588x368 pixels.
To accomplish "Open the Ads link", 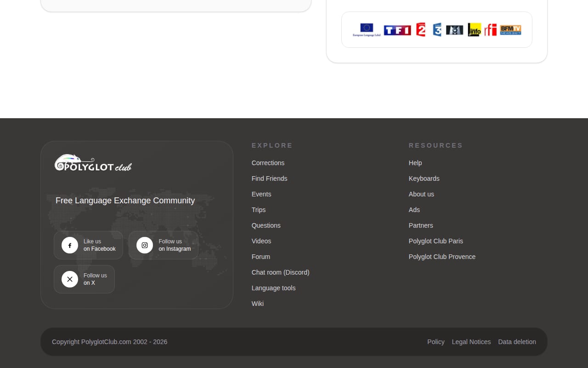I will point(414,210).
